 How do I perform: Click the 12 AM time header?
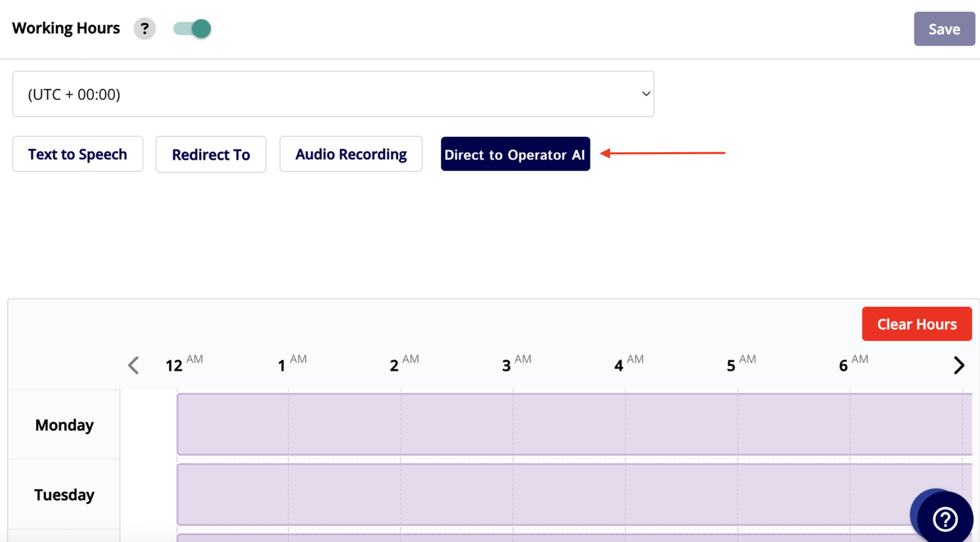[x=184, y=364]
